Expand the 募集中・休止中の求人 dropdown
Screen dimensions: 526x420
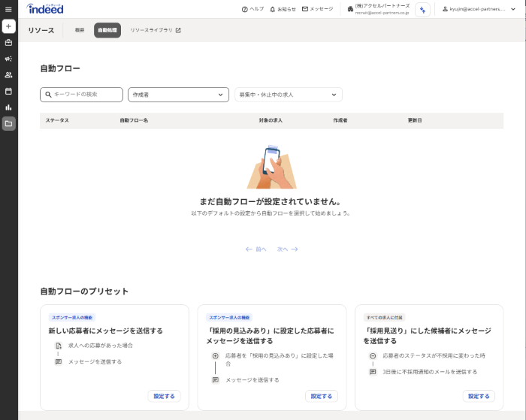click(288, 95)
